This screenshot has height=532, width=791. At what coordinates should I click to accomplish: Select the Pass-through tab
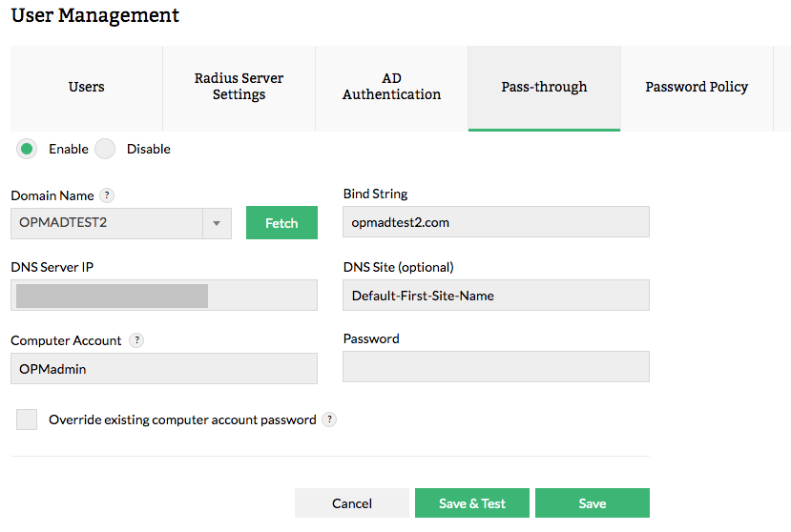point(544,87)
